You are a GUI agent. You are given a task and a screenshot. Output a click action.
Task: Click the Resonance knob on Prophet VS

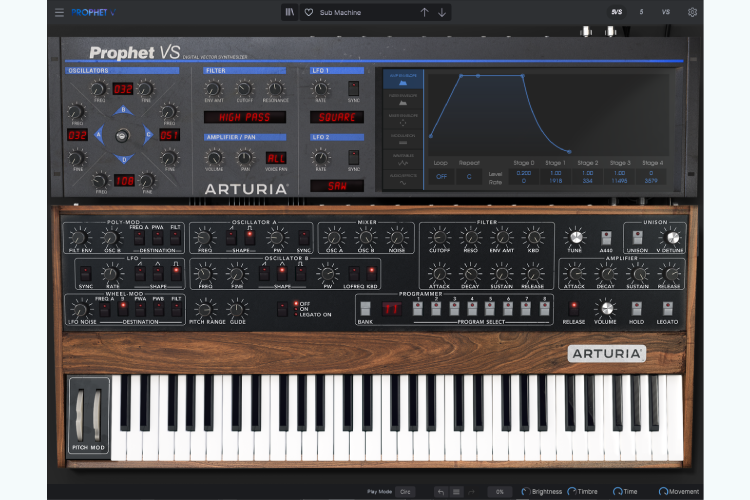275,89
